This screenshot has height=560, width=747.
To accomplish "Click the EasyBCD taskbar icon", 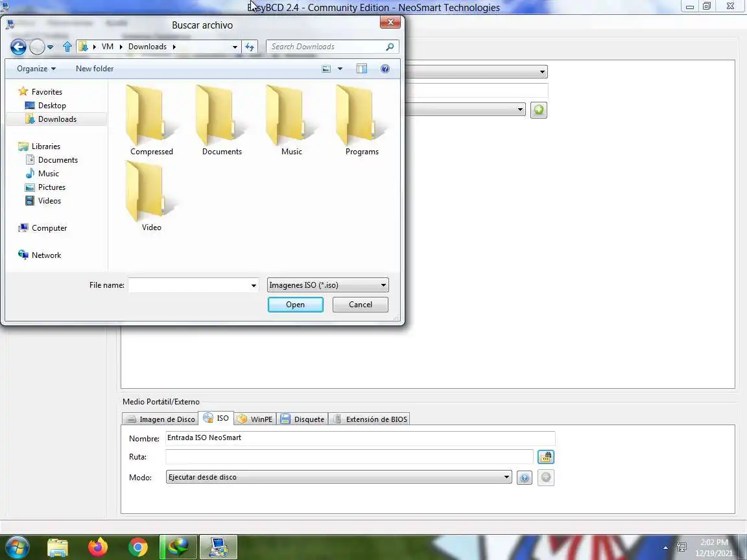I will pyautogui.click(x=218, y=548).
